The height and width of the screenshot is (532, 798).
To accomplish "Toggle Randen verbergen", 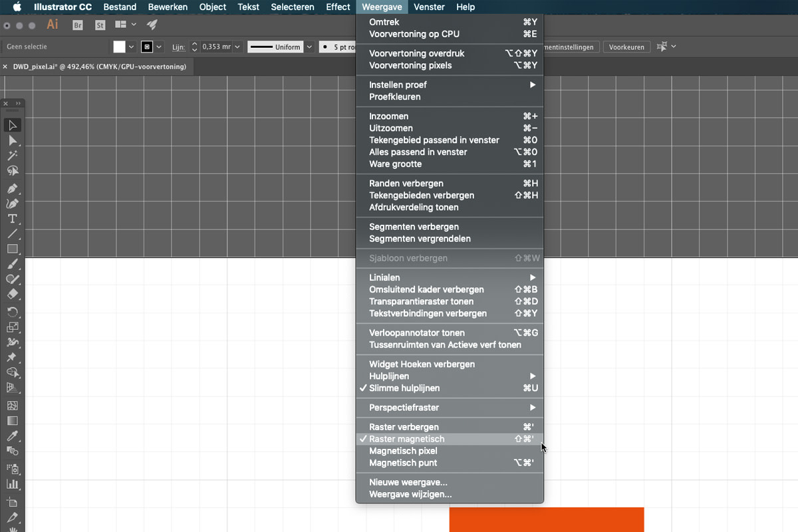I will (x=450, y=183).
